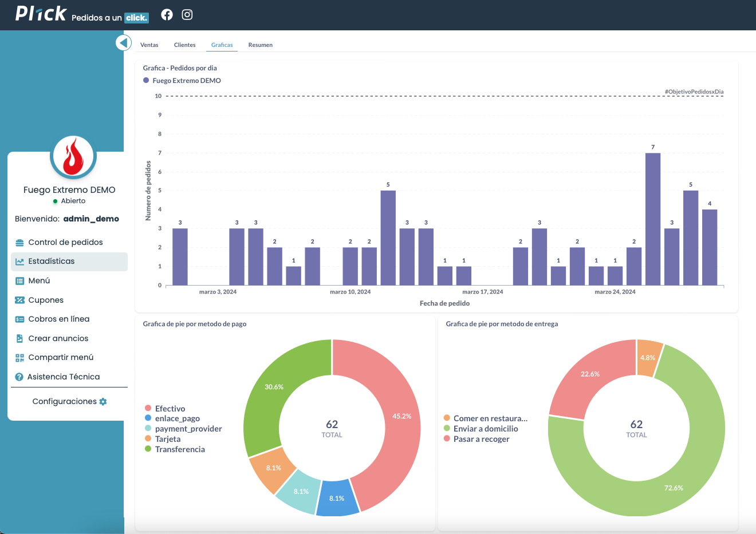Click the Fuego Extremo flame logo
This screenshot has height=534, width=756.
click(73, 157)
